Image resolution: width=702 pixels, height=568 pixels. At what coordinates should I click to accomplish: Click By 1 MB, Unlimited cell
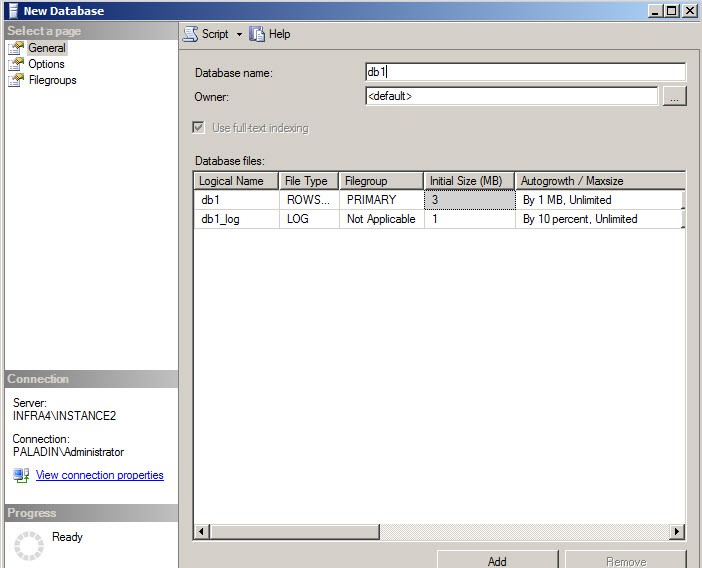click(x=599, y=200)
